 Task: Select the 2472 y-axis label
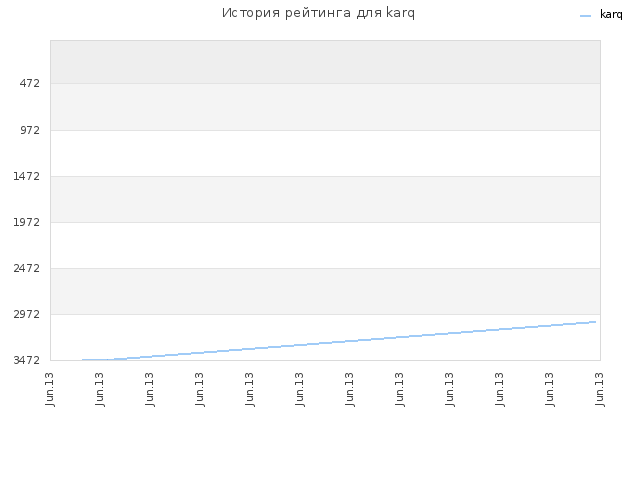pyautogui.click(x=27, y=268)
